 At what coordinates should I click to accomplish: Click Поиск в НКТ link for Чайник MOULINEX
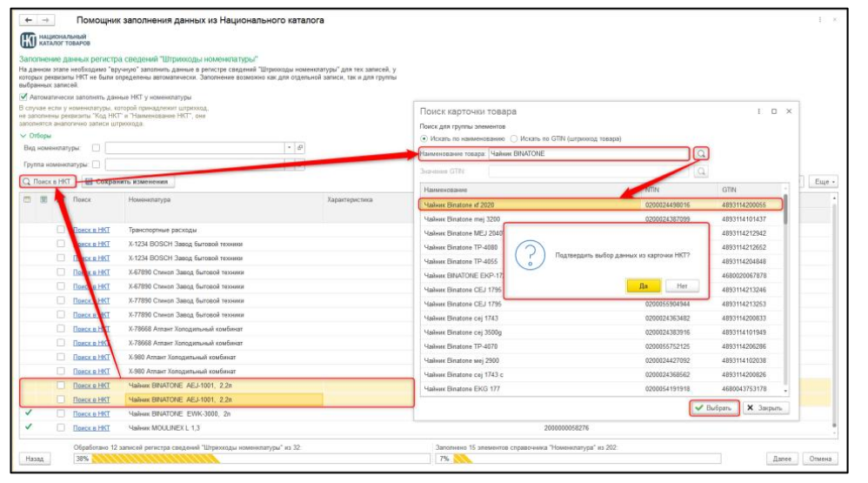click(x=91, y=427)
